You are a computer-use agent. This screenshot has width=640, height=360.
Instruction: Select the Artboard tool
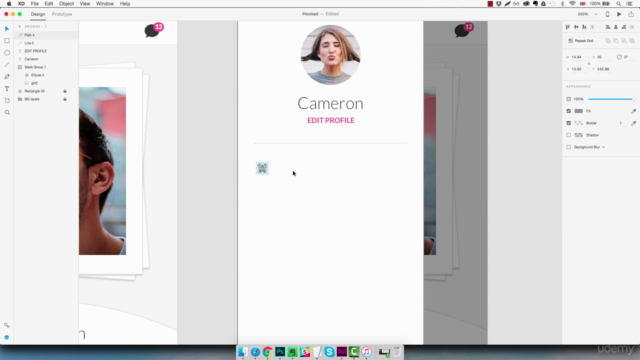pos(7,100)
